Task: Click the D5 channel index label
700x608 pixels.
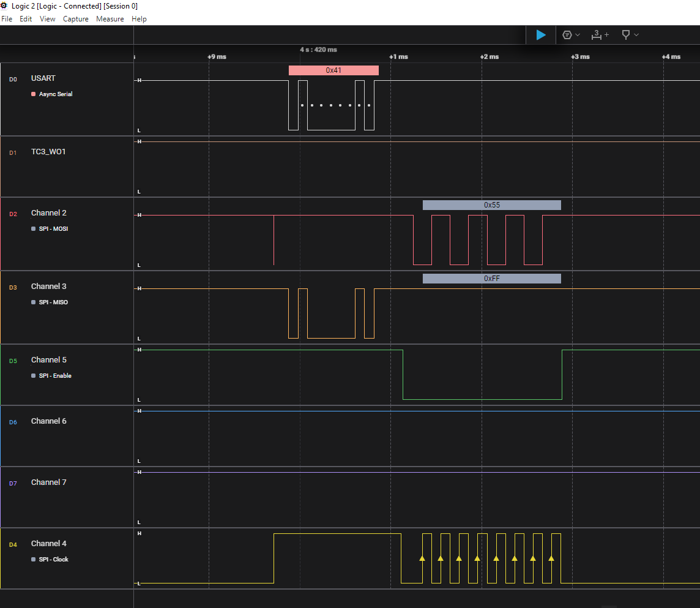Action: point(13,361)
